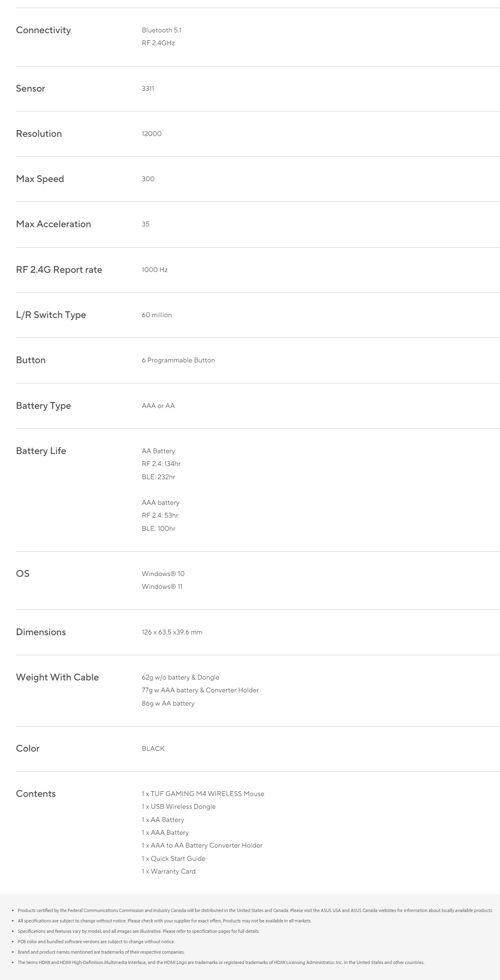Click the L/R Switch Type label
The image size is (500, 980).
pos(51,315)
